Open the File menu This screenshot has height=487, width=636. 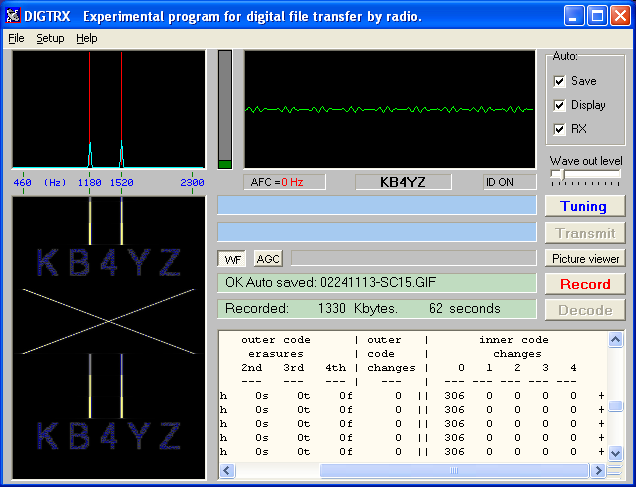[16, 38]
